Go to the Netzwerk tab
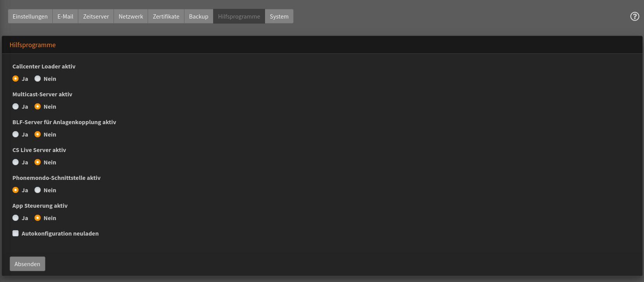 (x=131, y=16)
